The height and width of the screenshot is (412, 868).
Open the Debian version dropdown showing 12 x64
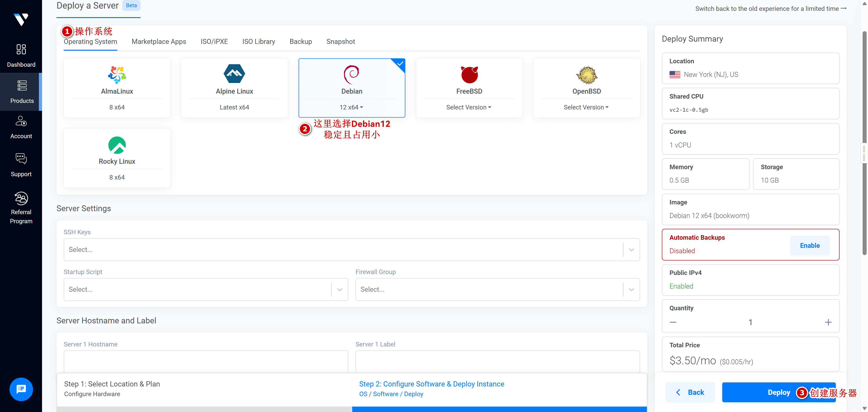coord(351,107)
